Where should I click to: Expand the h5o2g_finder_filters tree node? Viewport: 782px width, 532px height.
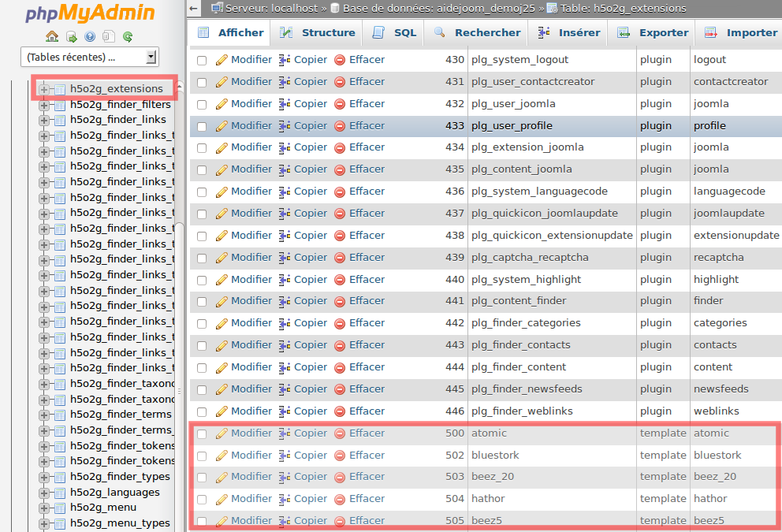[44, 105]
